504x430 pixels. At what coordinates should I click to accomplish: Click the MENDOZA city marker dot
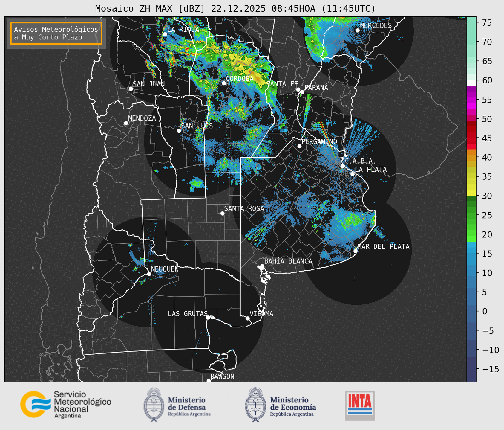126,123
